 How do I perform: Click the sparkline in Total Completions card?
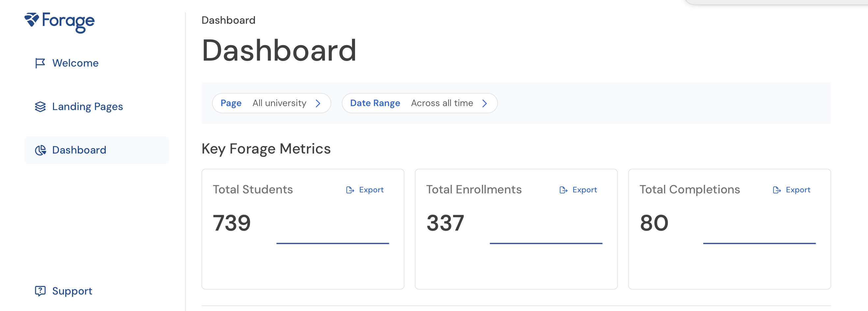pos(759,243)
